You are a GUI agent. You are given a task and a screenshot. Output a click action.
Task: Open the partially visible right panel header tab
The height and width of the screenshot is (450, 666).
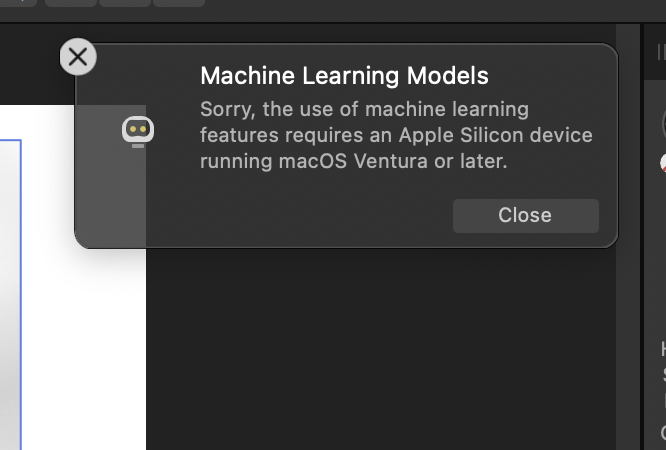(661, 52)
